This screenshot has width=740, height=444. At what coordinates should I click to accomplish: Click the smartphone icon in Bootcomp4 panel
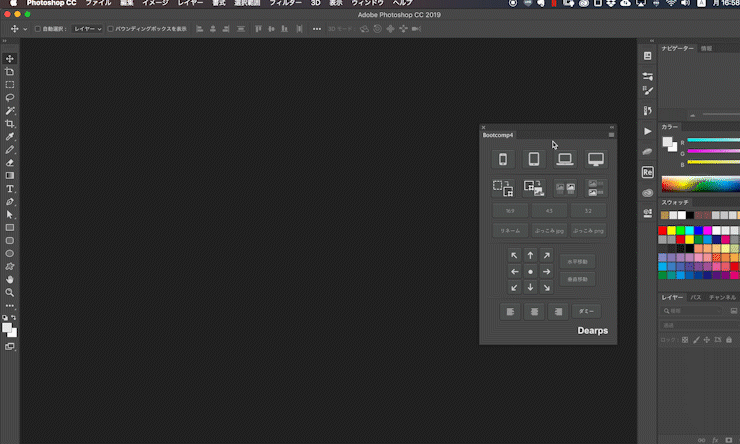coord(504,159)
